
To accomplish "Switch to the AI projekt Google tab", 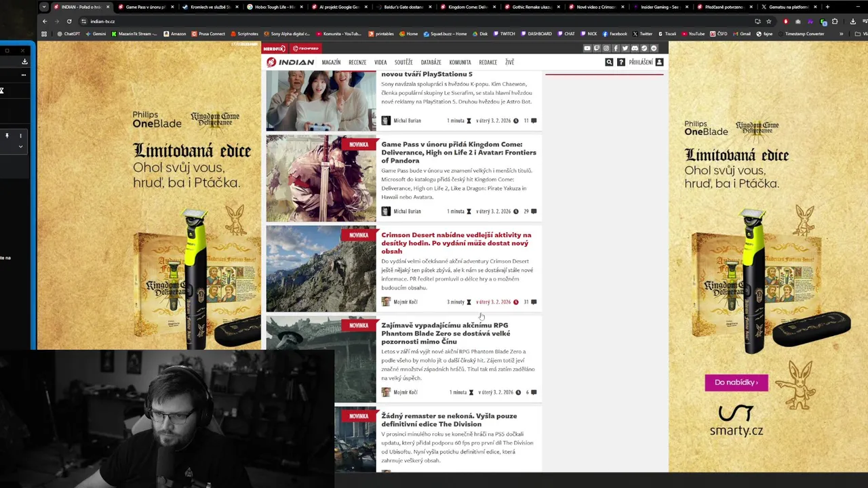I will [339, 7].
